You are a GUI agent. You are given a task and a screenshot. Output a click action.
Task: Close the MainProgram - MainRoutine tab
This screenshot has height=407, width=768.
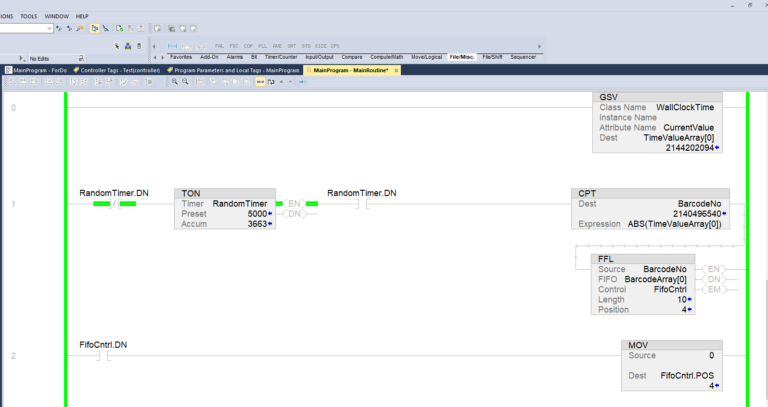click(x=396, y=70)
